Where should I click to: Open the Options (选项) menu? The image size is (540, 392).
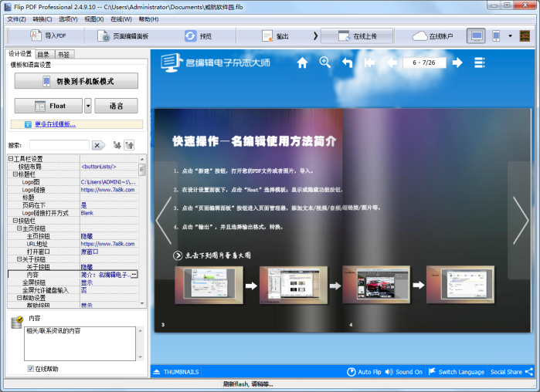(x=68, y=19)
